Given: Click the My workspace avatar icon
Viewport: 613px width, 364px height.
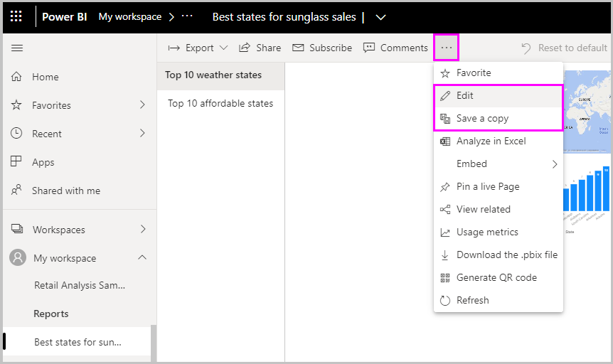Looking at the screenshot, I should 18,257.
